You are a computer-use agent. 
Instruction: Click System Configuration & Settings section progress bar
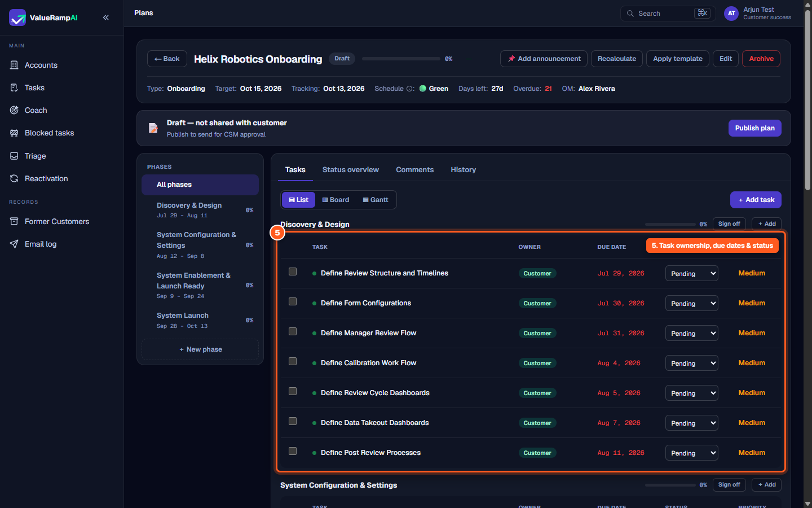point(670,485)
